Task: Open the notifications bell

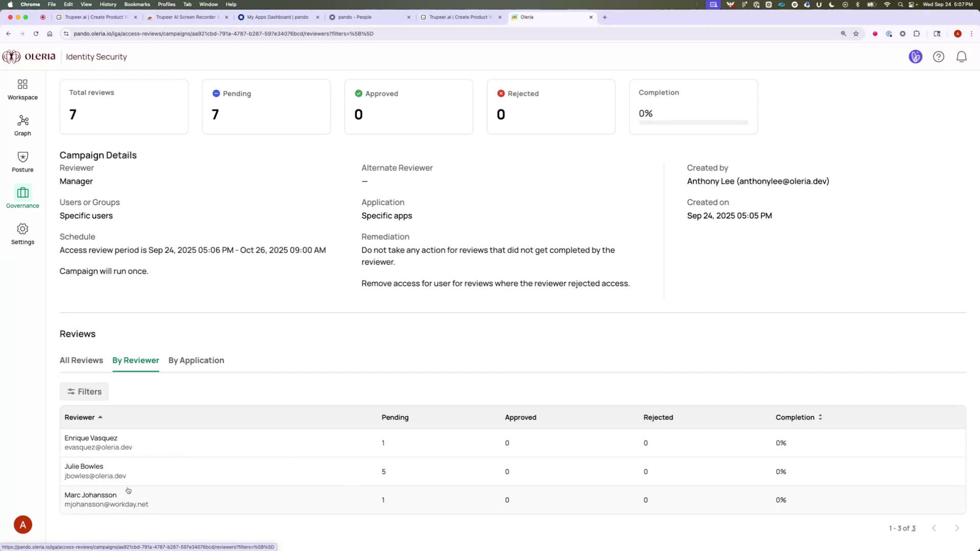Action: pyautogui.click(x=961, y=57)
